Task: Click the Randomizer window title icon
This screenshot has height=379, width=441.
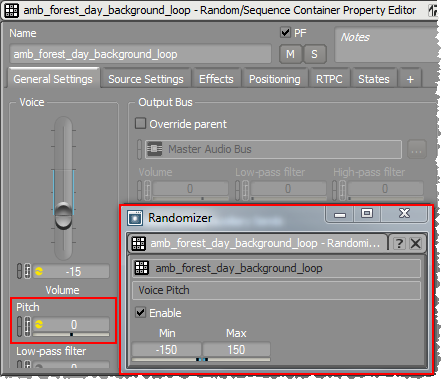Action: point(135,218)
